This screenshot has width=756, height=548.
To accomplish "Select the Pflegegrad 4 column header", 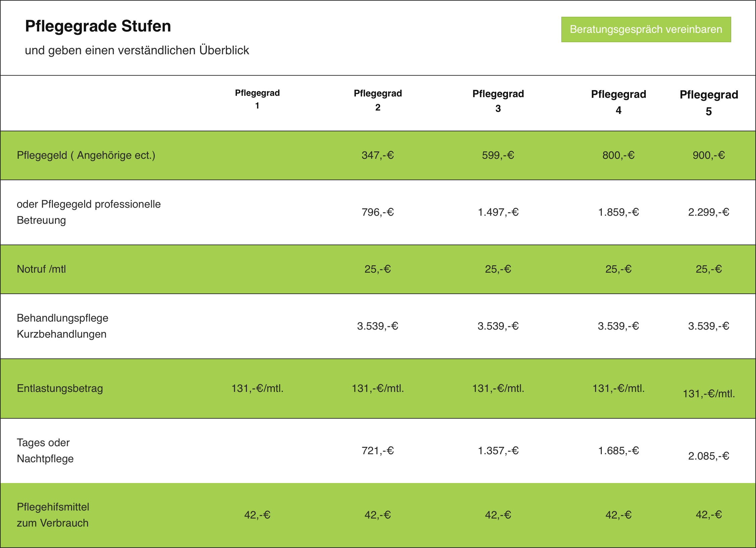I will (618, 102).
